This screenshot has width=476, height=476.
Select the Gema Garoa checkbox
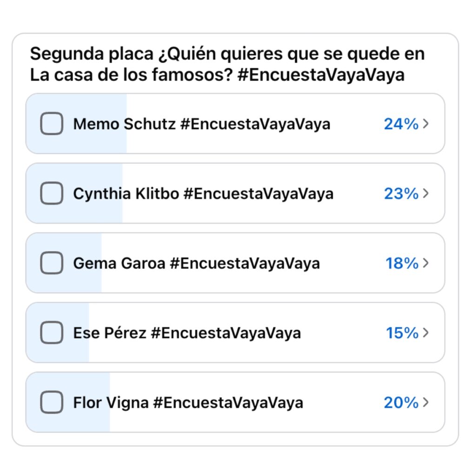click(x=52, y=263)
